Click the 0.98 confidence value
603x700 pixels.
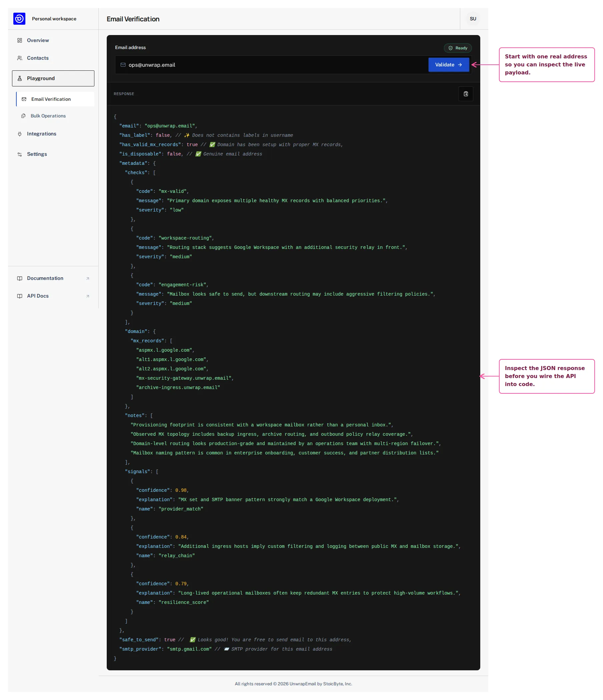pos(181,490)
